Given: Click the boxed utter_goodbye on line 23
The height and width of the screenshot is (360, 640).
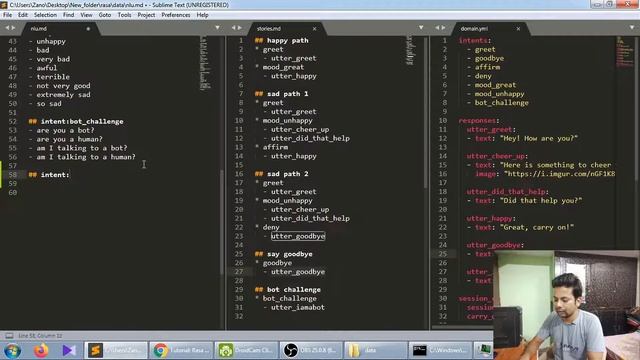Looking at the screenshot, I should click(x=298, y=236).
